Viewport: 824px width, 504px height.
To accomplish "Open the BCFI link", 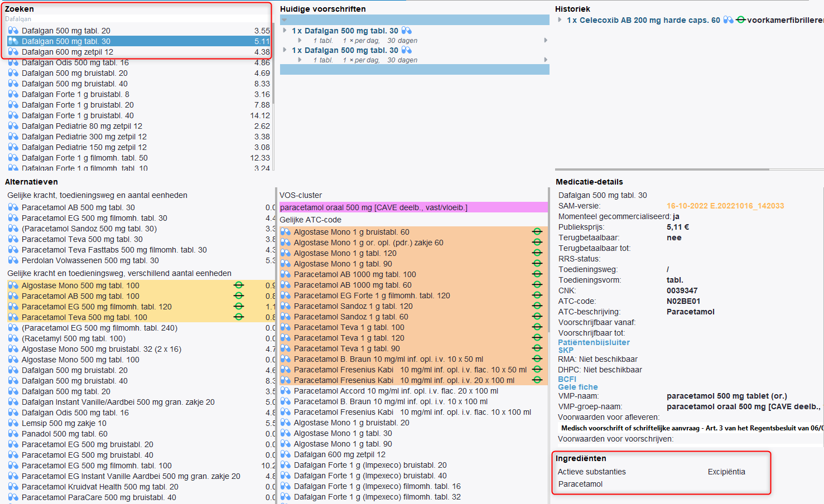I will coord(567,379).
